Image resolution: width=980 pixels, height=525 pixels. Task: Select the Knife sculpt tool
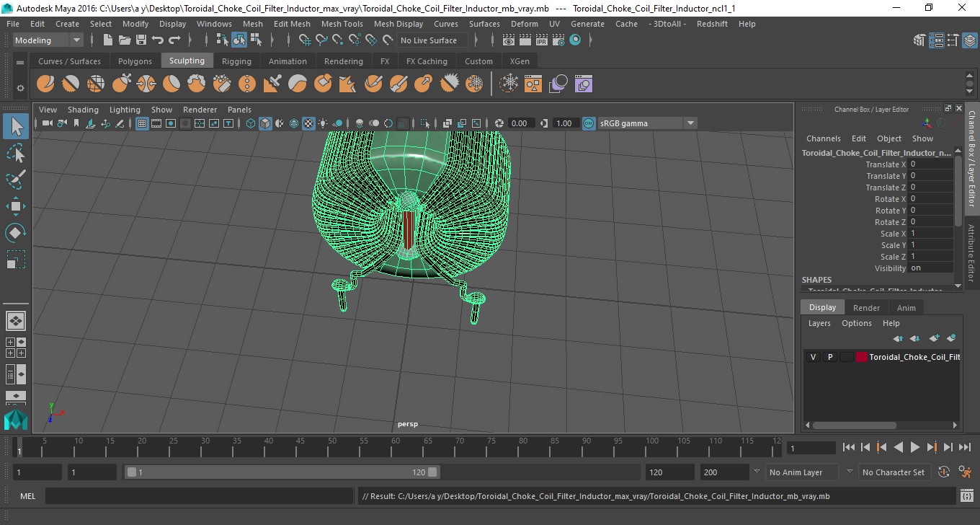[x=373, y=84]
